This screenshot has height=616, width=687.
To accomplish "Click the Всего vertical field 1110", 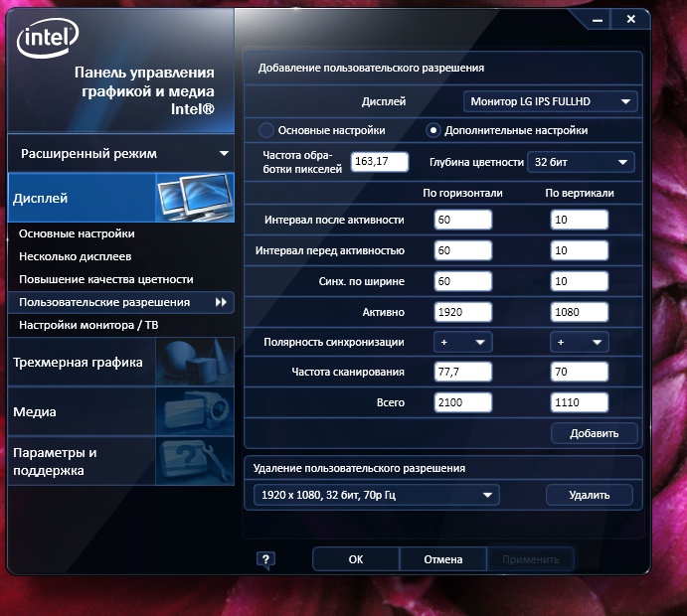I will tap(580, 402).
